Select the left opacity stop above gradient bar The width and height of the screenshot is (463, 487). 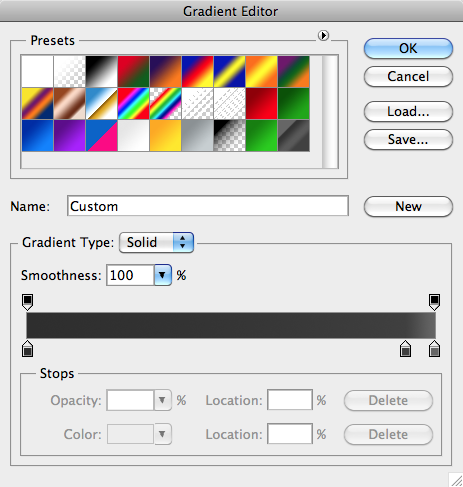(27, 302)
